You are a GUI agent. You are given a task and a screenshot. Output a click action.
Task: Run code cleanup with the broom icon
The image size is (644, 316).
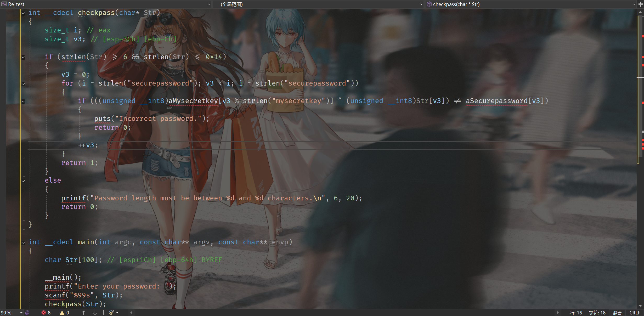click(112, 313)
